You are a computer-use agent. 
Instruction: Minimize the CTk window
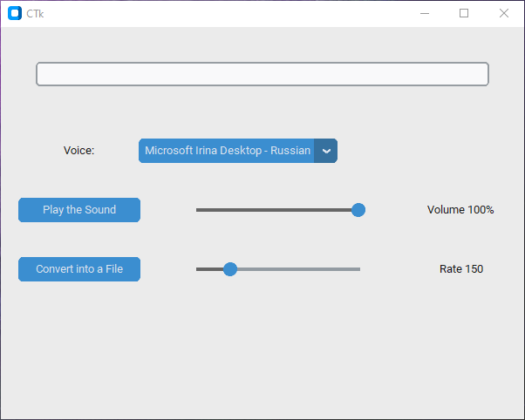point(425,13)
